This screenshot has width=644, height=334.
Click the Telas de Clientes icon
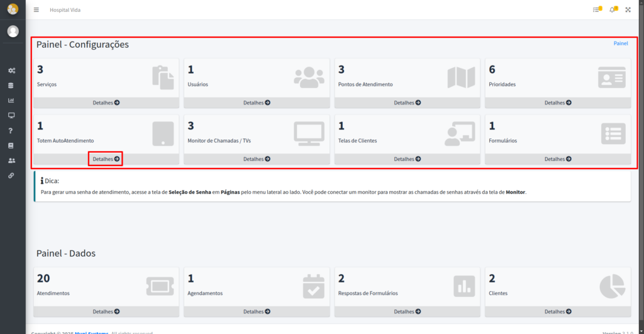[460, 133]
